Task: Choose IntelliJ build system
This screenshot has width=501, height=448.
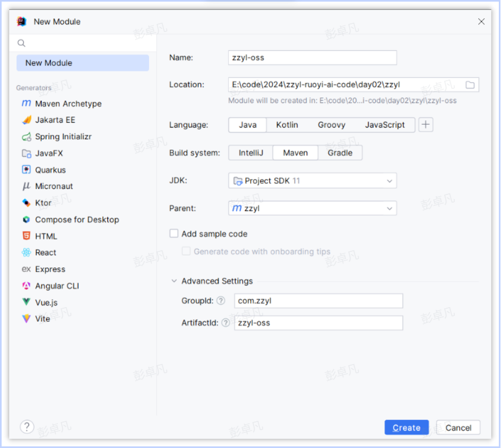Action: [x=251, y=153]
